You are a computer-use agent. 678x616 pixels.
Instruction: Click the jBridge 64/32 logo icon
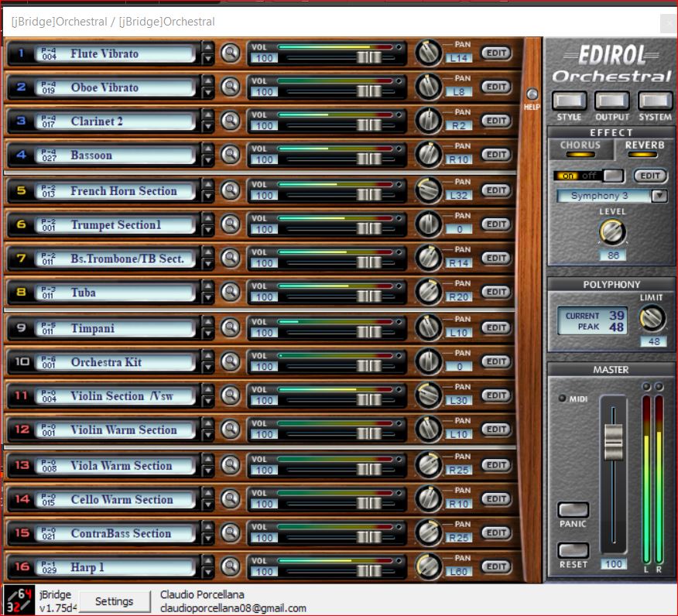pos(19,601)
